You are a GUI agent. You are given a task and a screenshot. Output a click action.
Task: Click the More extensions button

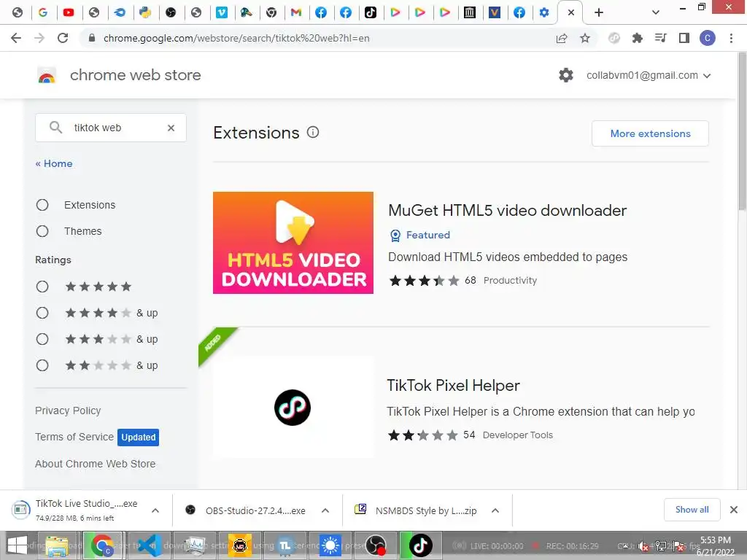[x=650, y=134]
